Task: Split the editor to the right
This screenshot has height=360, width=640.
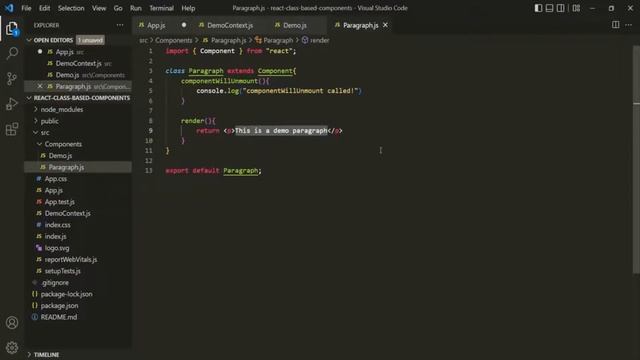Action: pyautogui.click(x=616, y=25)
